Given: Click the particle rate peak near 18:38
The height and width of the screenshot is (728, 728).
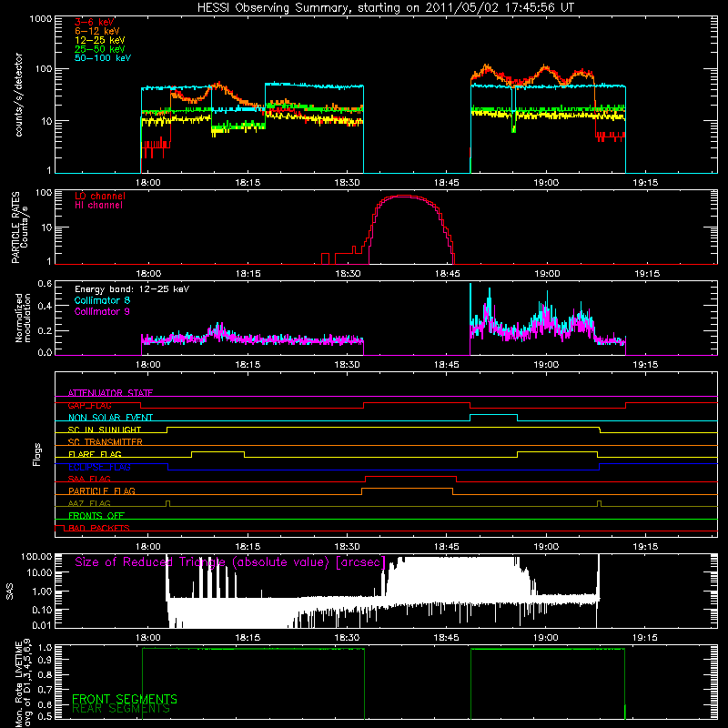Looking at the screenshot, I should pos(404,196).
